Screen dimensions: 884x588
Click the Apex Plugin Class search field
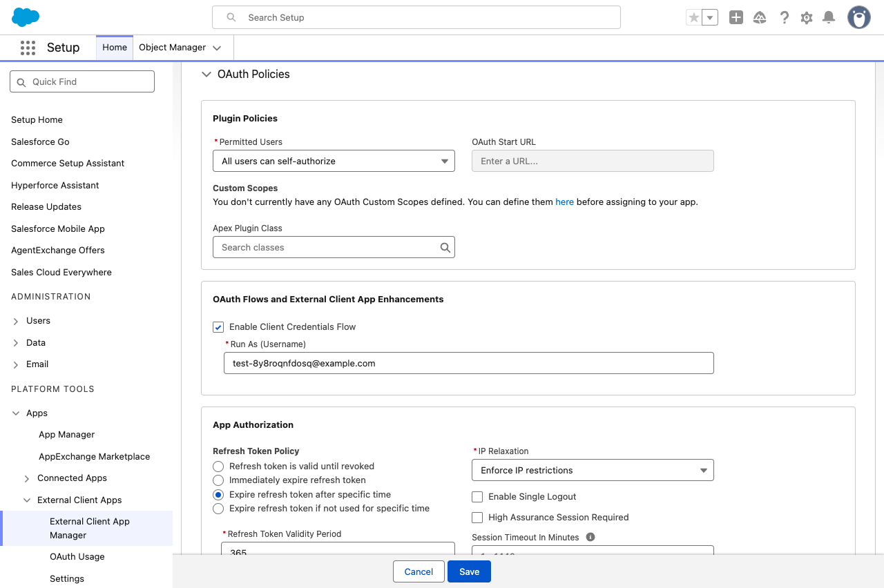334,247
